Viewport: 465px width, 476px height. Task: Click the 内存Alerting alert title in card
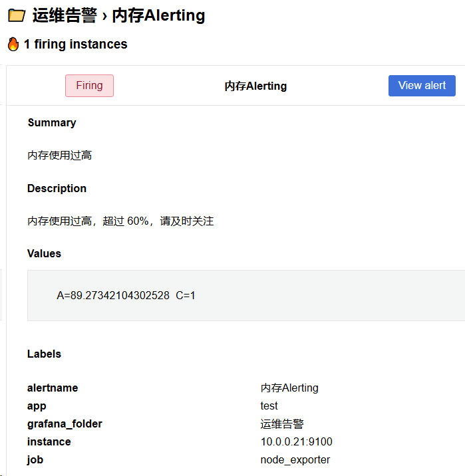pos(255,86)
